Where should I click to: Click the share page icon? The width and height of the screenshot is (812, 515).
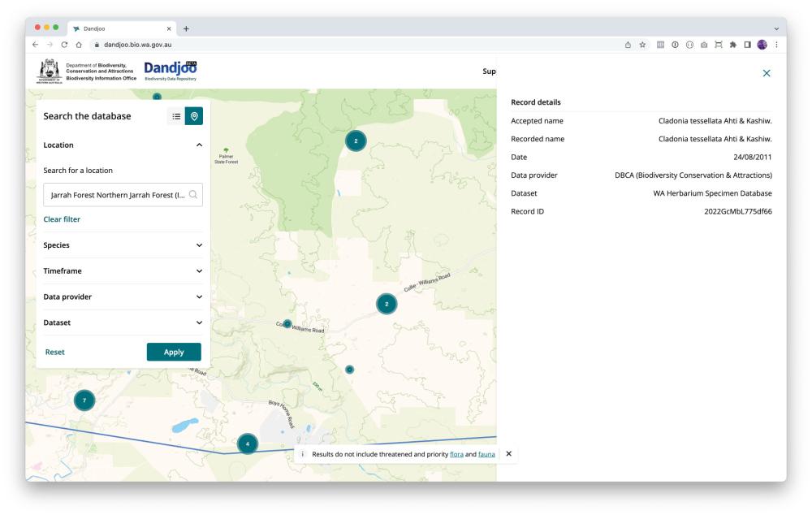tap(628, 45)
